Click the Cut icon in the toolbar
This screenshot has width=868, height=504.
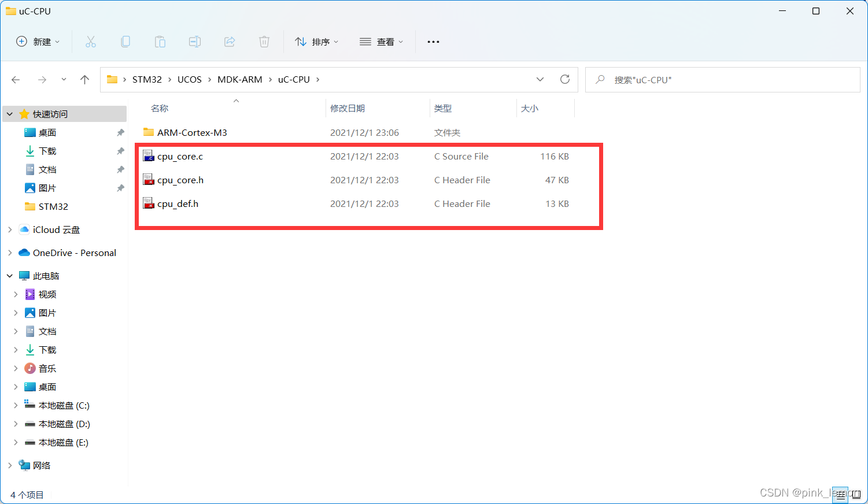91,41
